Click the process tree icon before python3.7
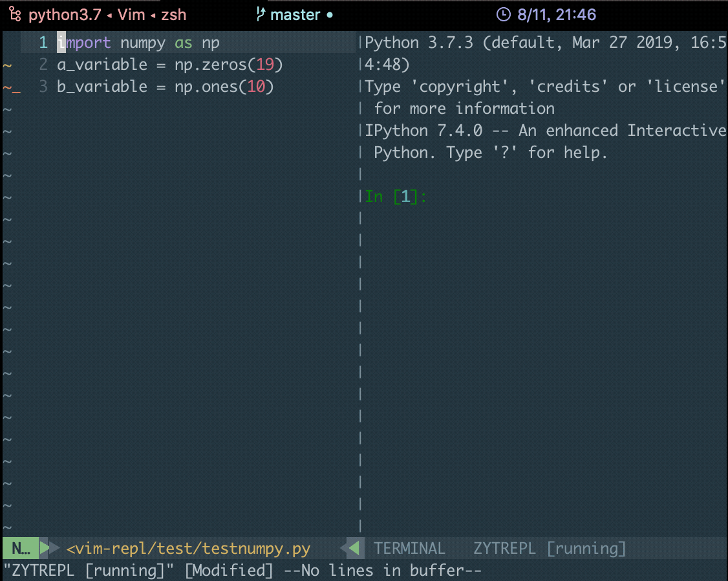Screen dimensions: 728x581 point(15,14)
